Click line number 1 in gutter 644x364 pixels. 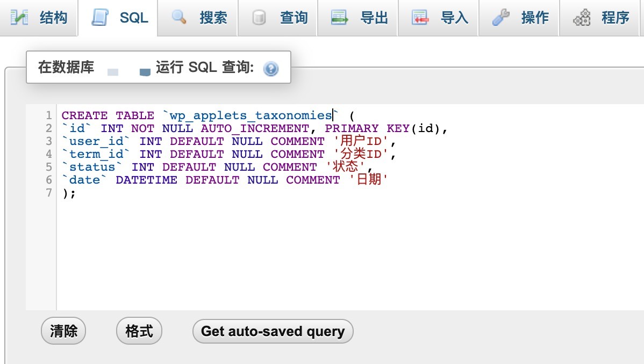click(49, 115)
